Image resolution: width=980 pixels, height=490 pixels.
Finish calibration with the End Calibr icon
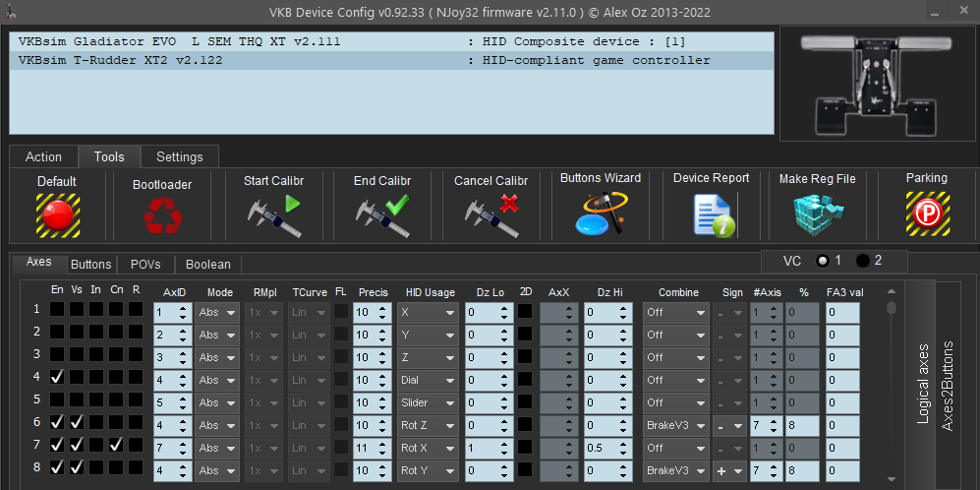click(381, 215)
